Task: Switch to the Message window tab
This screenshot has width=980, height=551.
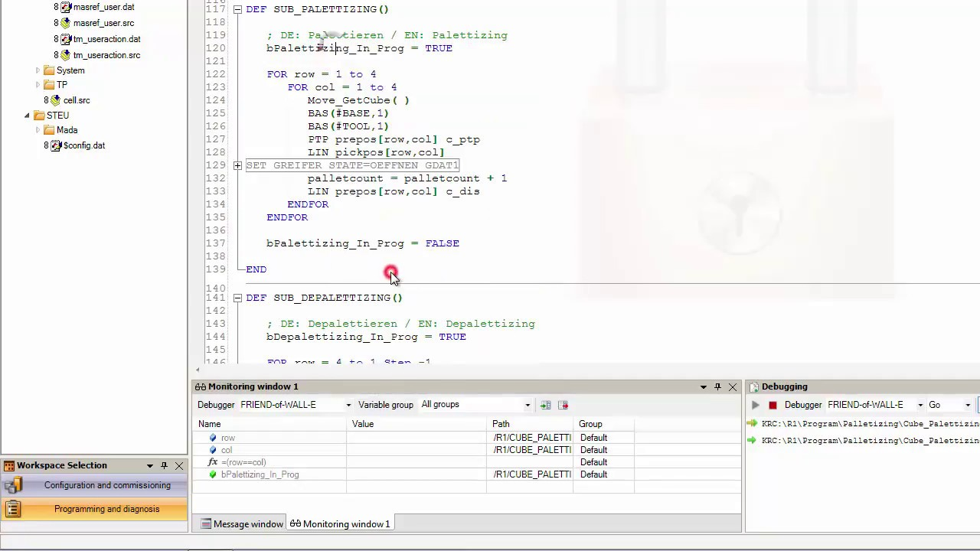Action: 242,524
